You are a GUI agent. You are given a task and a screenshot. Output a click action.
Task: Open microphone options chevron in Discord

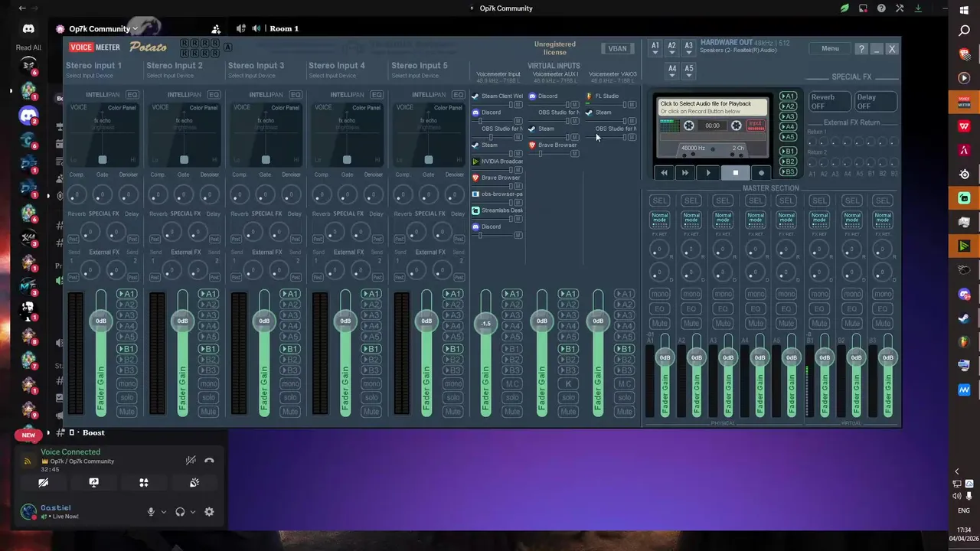[164, 512]
